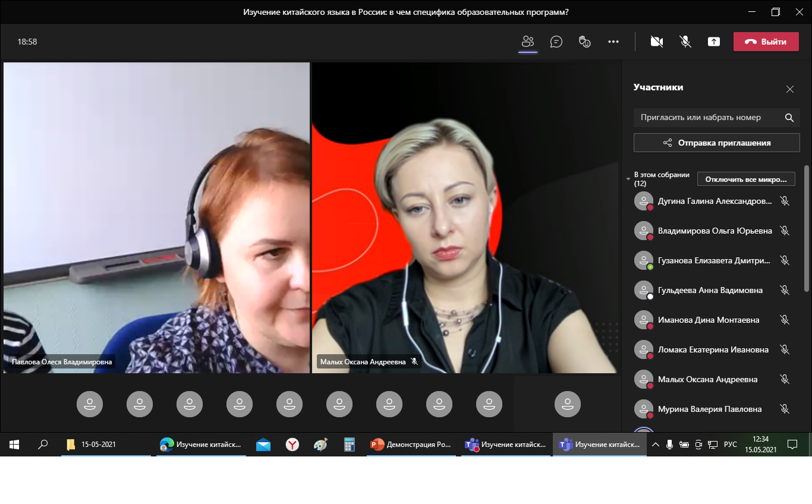
Task: Toggle the microphone mute button
Action: pos(685,42)
